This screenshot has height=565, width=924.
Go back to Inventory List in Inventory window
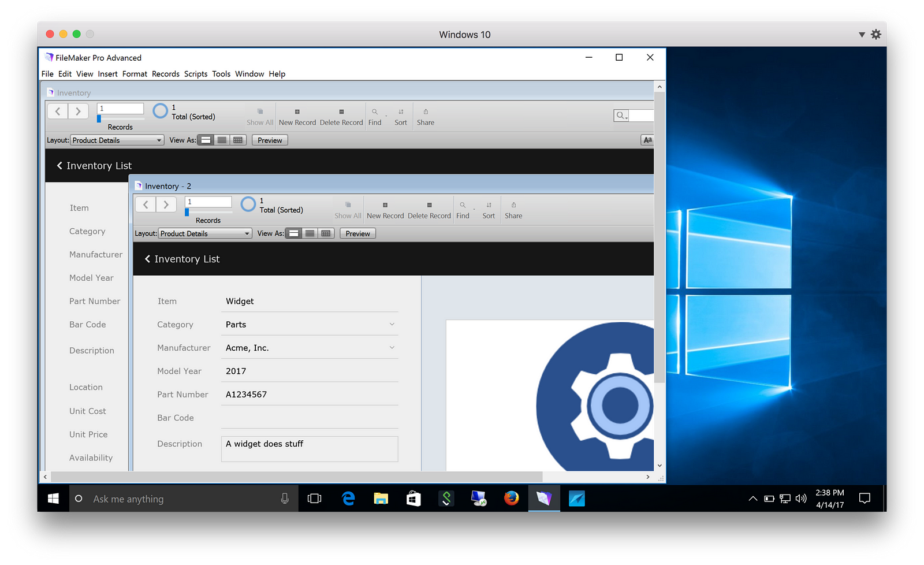click(x=94, y=166)
